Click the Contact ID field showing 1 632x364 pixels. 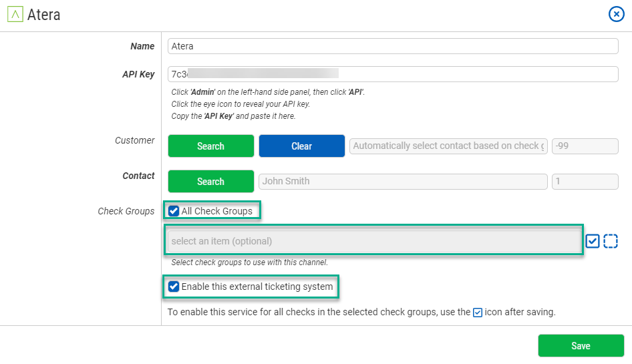tap(585, 182)
